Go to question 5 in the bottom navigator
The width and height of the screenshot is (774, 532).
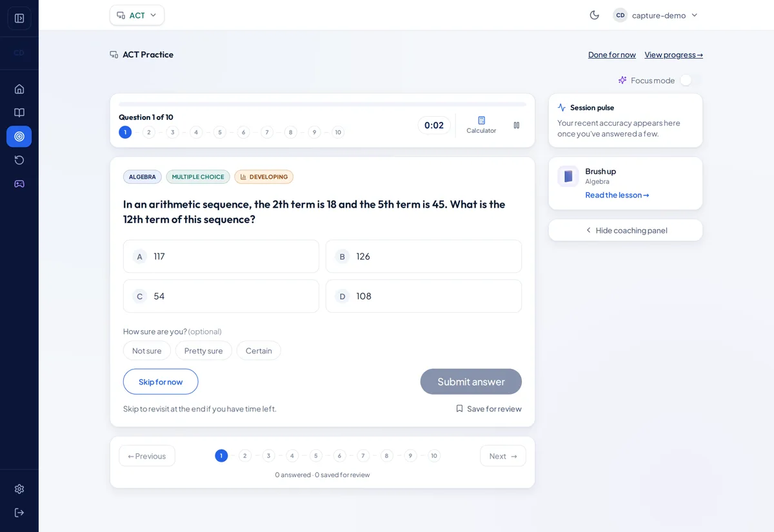[316, 456]
